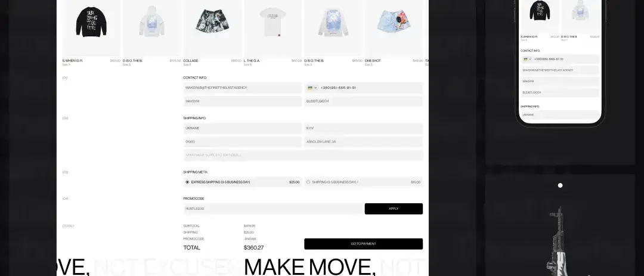Click the Ukraine country input field
644x276 pixels.
(x=242, y=128)
